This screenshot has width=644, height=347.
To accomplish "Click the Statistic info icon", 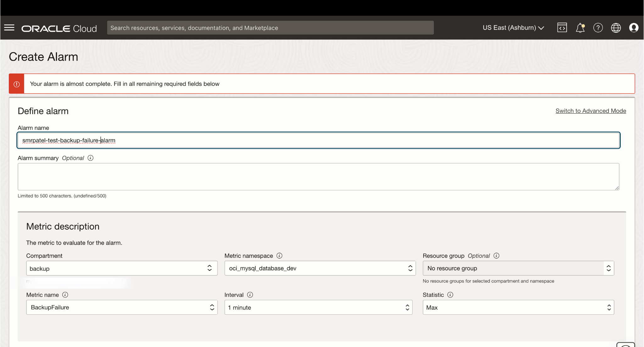I will (450, 295).
